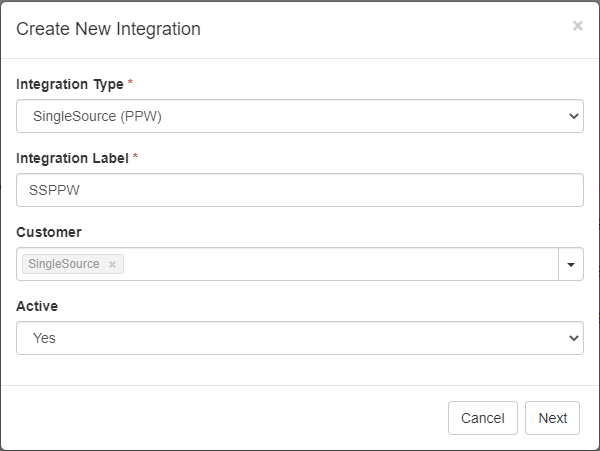Remove the SingleSource customer tag
Image resolution: width=600 pixels, height=451 pixels.
[x=113, y=265]
